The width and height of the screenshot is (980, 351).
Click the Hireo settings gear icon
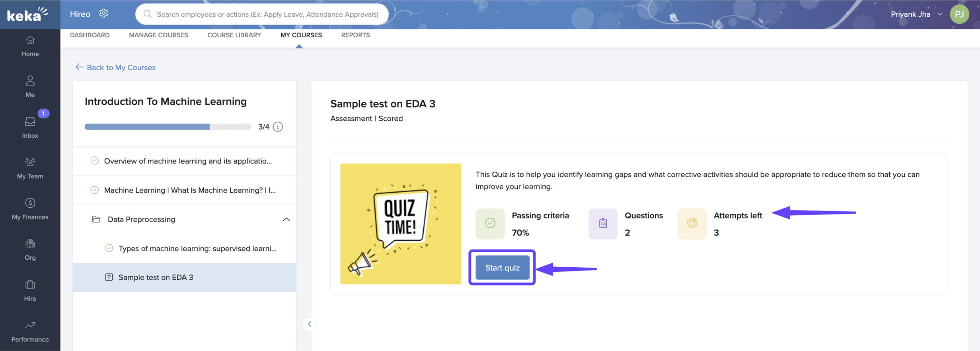coord(103,14)
